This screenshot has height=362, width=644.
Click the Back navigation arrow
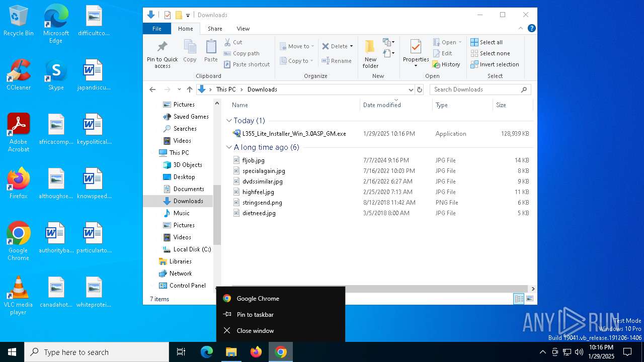tap(152, 89)
